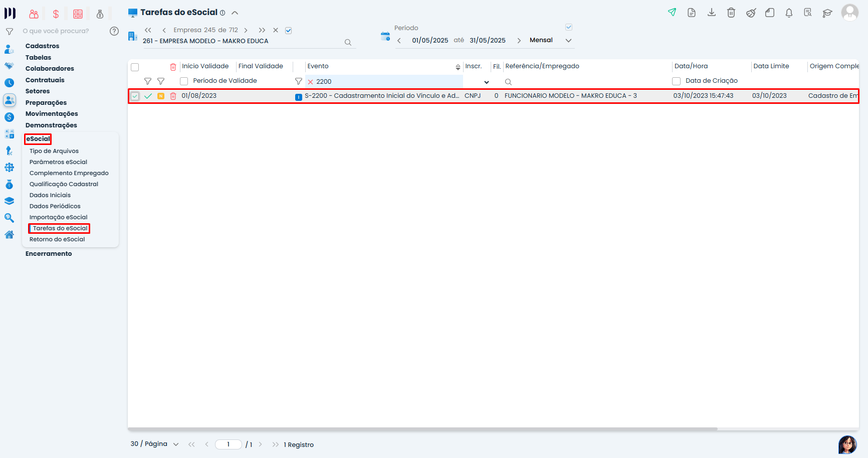
Task: Open the Mensal period type dropdown
Action: pos(568,41)
